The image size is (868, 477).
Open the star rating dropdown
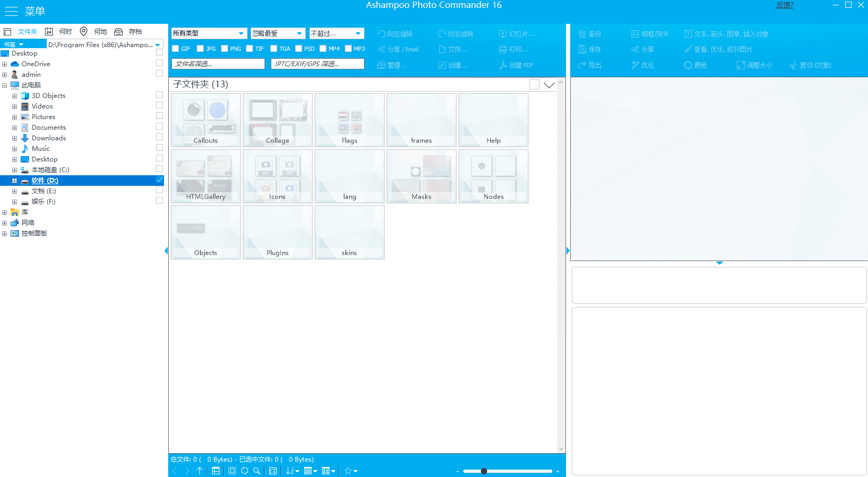[x=351, y=471]
